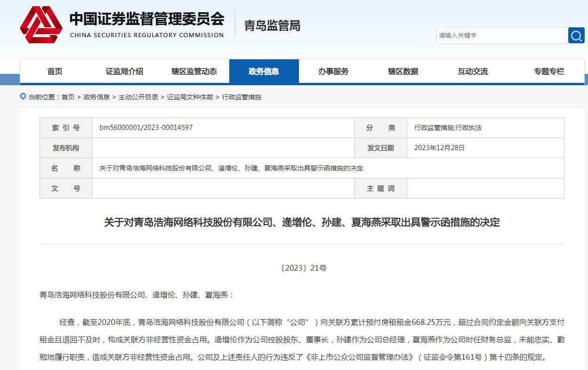Open the 办事服务 menu item
This screenshot has width=588, height=370.
click(x=333, y=71)
